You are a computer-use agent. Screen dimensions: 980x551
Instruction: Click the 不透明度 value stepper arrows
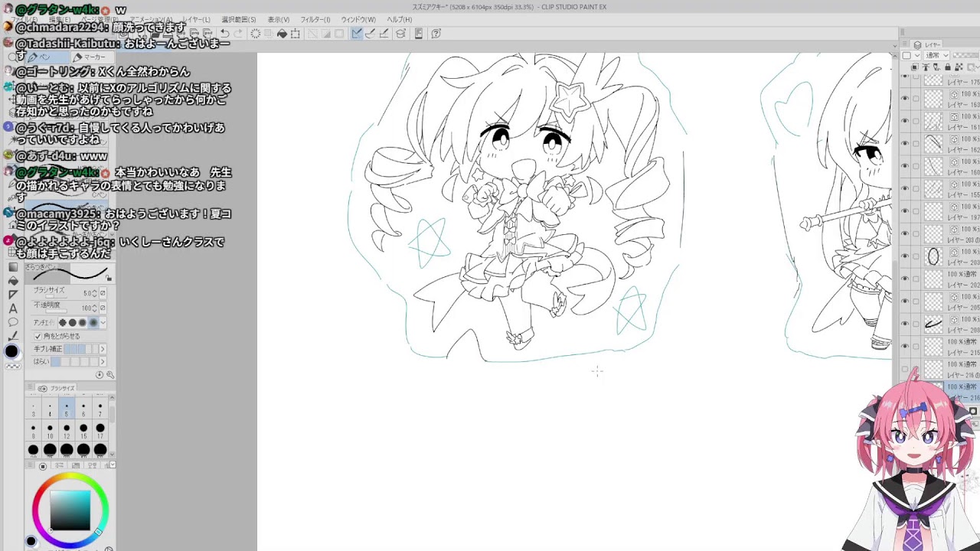(x=96, y=308)
